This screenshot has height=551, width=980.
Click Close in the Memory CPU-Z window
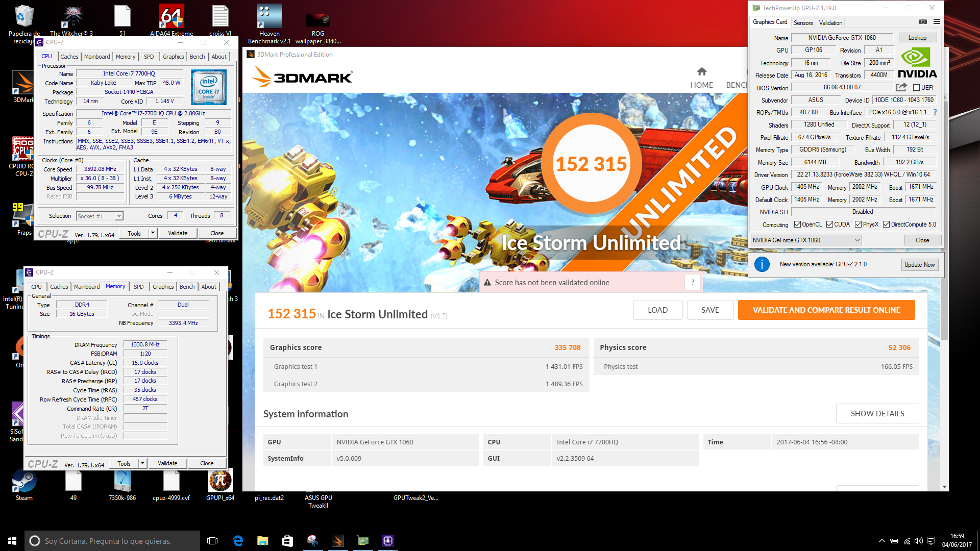[207, 463]
